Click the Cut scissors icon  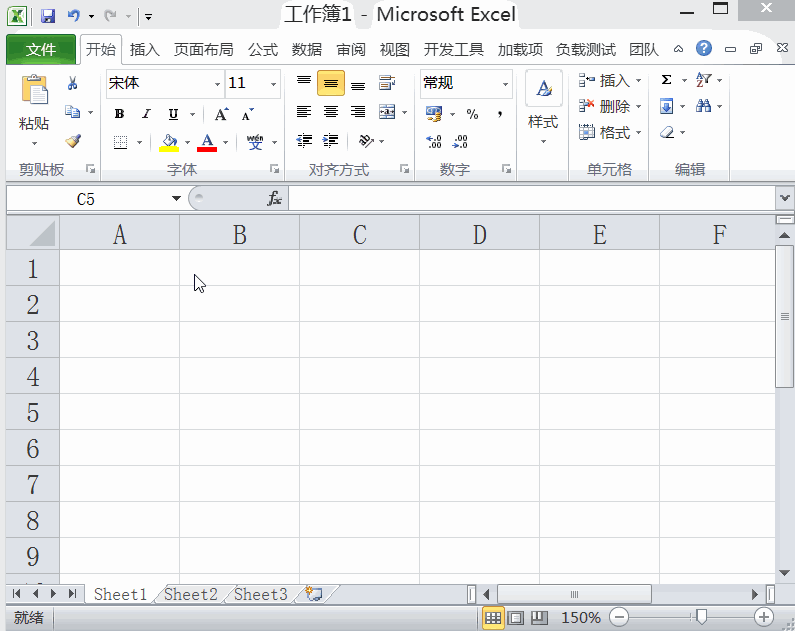[73, 83]
